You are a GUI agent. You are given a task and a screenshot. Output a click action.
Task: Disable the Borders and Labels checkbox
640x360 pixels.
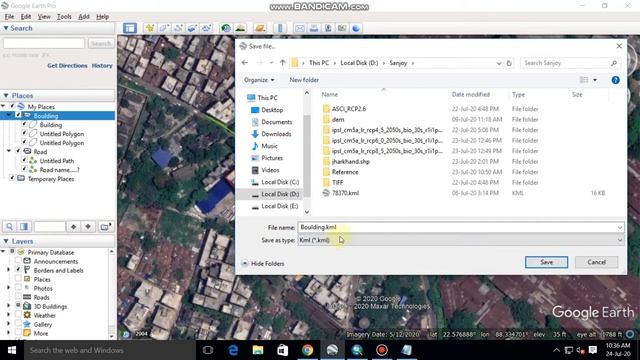[x=18, y=270]
